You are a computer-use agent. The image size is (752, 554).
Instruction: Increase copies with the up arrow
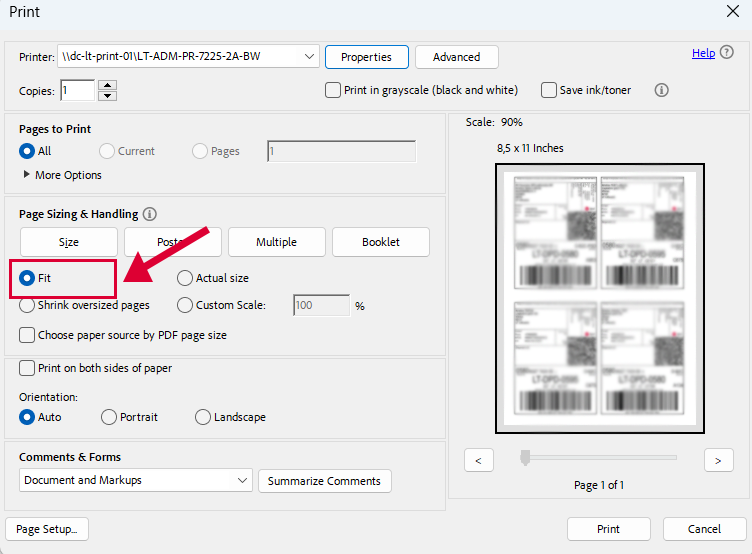coord(107,85)
